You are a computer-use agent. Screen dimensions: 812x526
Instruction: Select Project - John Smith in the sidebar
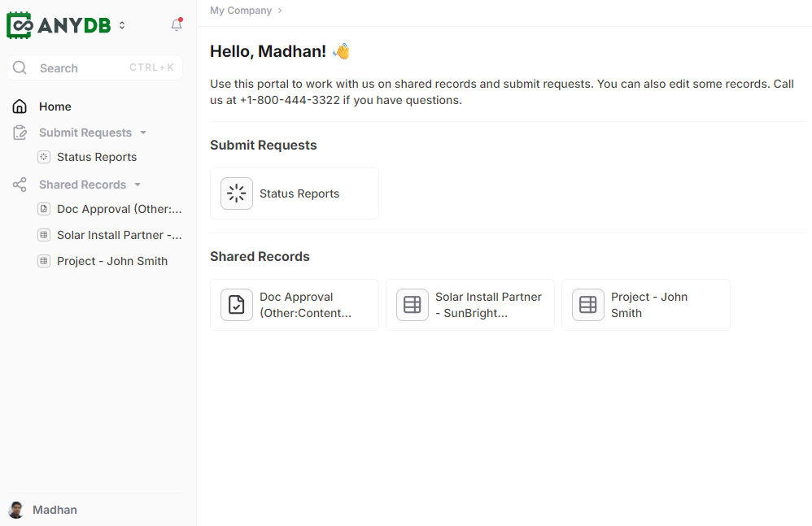pyautogui.click(x=111, y=261)
